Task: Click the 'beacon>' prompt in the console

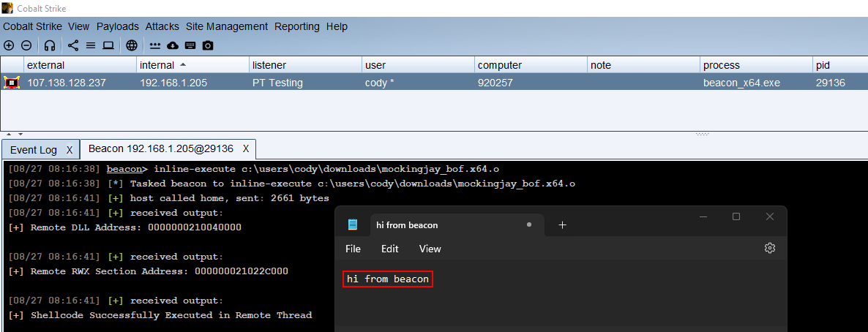Action: (x=127, y=169)
